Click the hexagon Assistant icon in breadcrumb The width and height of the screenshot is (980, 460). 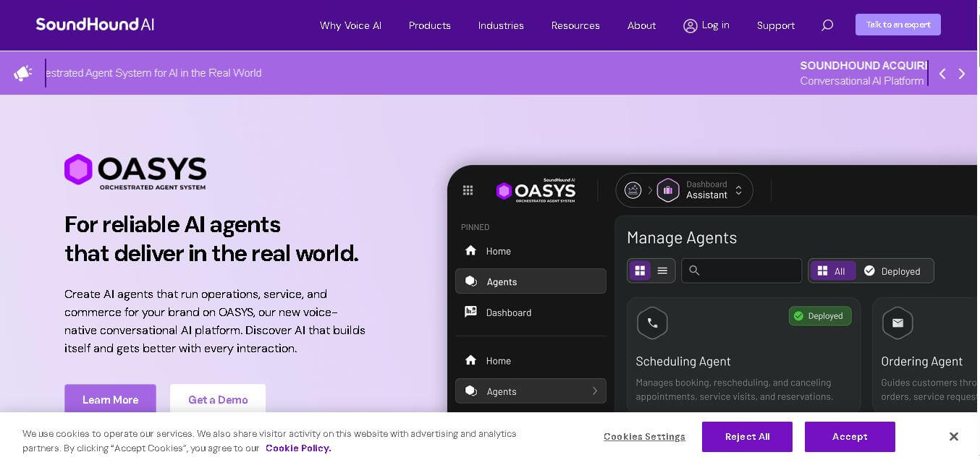click(668, 190)
